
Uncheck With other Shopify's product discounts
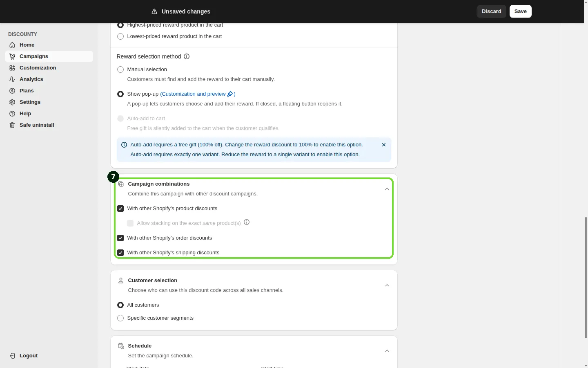coord(120,209)
